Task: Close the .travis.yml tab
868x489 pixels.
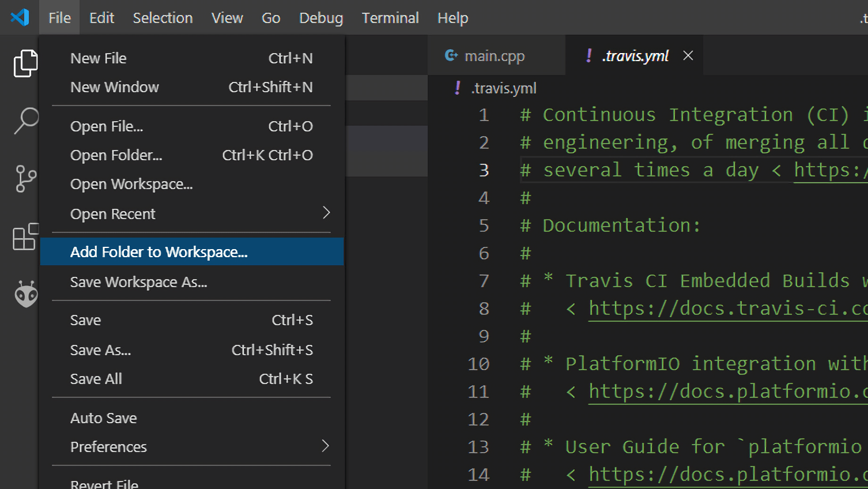Action: 688,55
